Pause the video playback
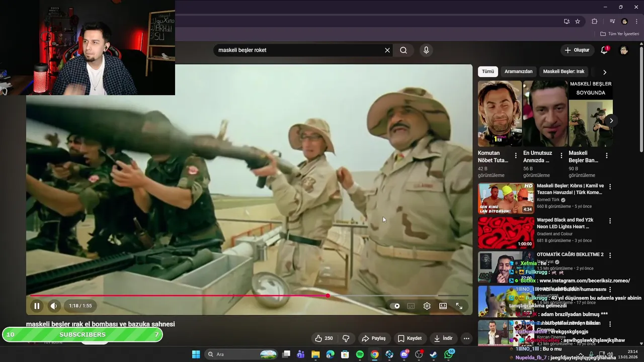The width and height of the screenshot is (644, 362). [x=37, y=306]
